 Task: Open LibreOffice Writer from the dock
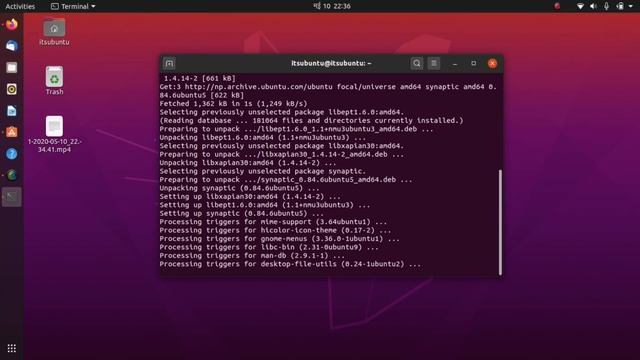click(x=11, y=111)
